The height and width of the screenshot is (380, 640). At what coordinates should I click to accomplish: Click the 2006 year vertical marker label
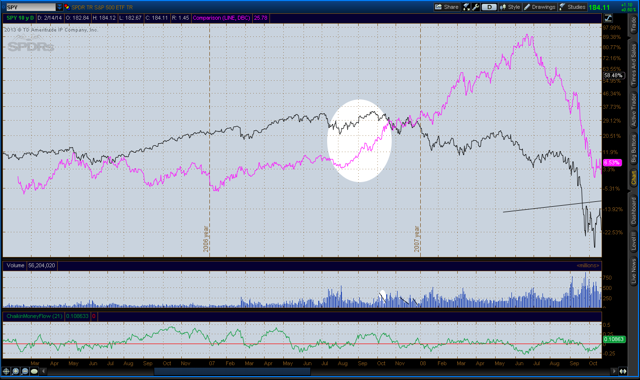(206, 239)
